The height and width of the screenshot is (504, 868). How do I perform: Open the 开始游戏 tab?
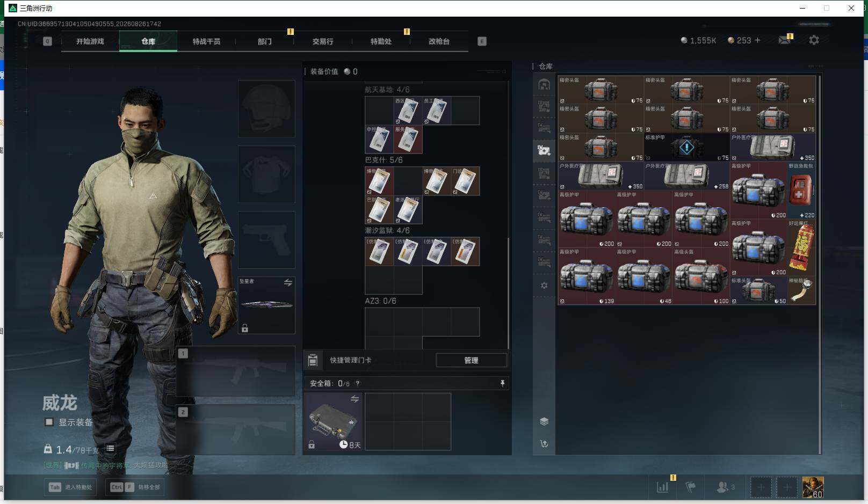pyautogui.click(x=90, y=41)
